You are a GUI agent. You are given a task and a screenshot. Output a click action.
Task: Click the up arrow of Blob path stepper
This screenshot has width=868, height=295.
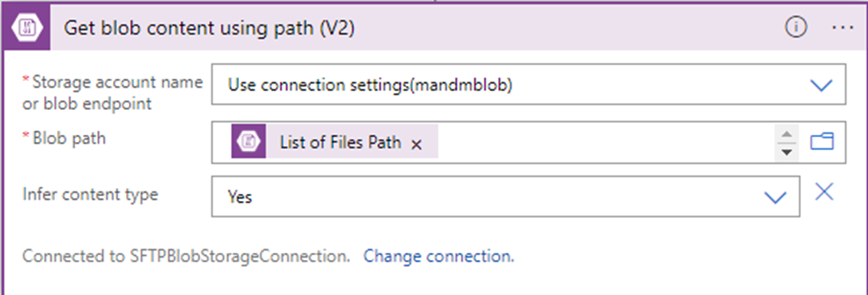coord(787,133)
